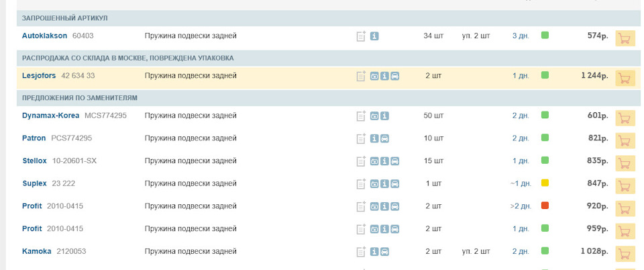
Task: Open info icon in the Patron row
Action: [374, 138]
